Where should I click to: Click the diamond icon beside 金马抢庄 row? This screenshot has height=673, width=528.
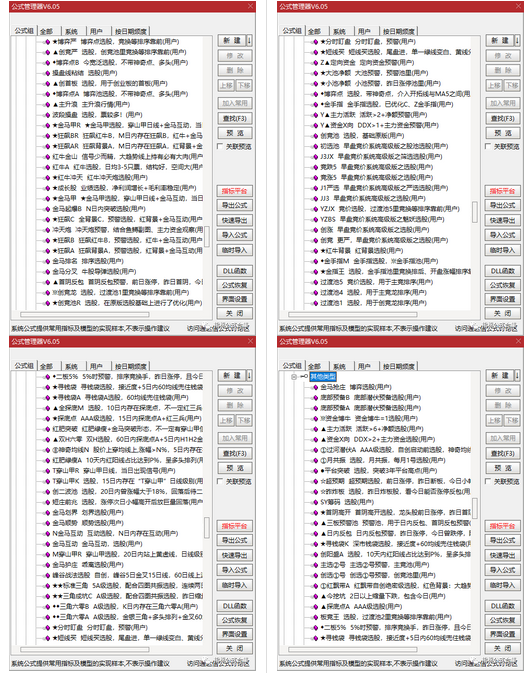click(316, 387)
